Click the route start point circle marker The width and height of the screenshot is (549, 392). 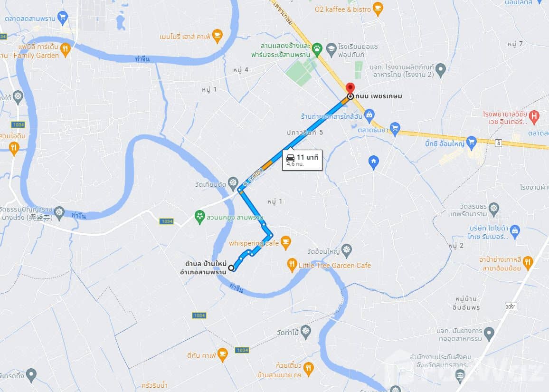tap(231, 268)
